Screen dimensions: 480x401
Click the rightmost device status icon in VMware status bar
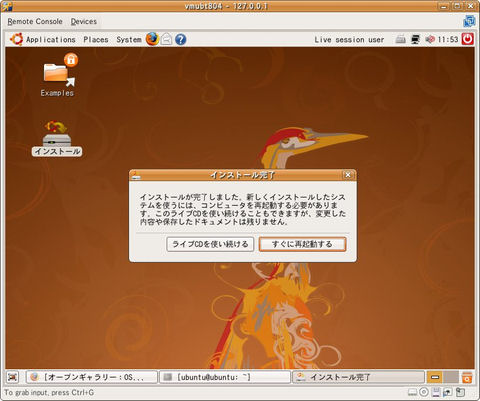(x=460, y=392)
